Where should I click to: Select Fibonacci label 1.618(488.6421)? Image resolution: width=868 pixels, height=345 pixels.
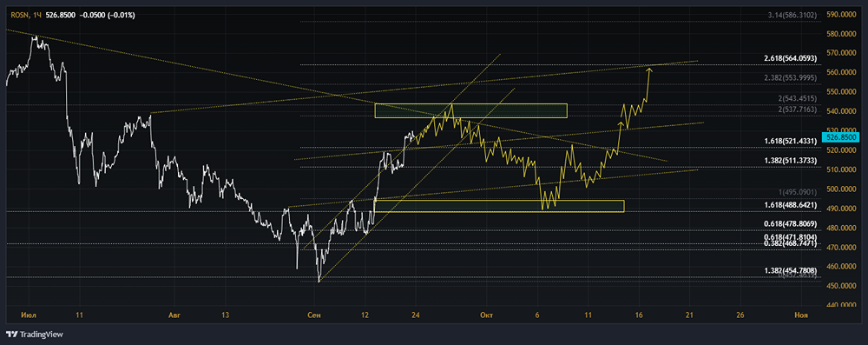click(790, 205)
